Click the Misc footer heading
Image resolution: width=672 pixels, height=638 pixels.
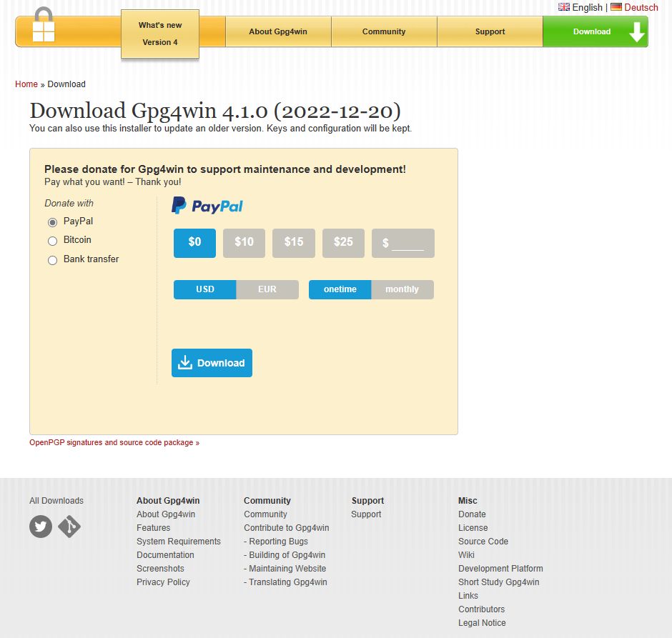coord(468,501)
